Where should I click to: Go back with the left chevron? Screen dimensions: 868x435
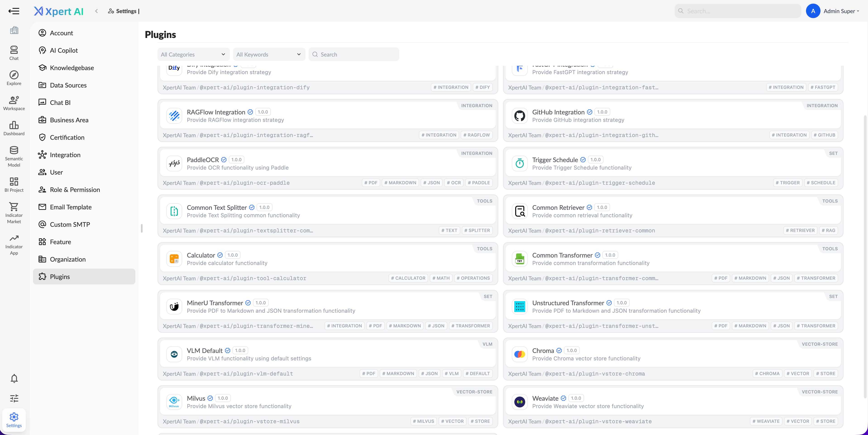96,11
